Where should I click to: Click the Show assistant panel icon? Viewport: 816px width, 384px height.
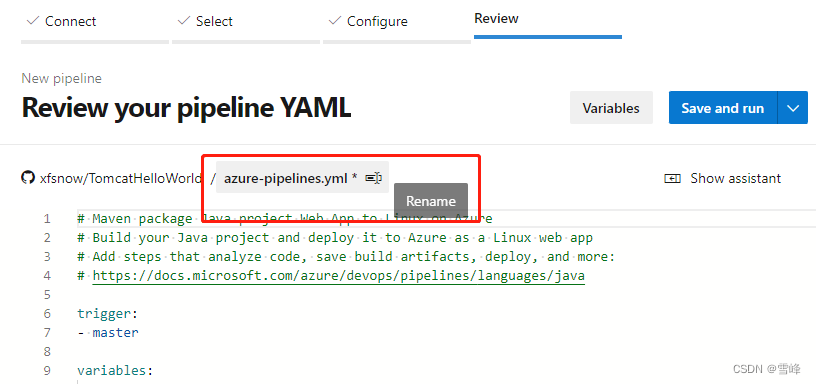[672, 178]
